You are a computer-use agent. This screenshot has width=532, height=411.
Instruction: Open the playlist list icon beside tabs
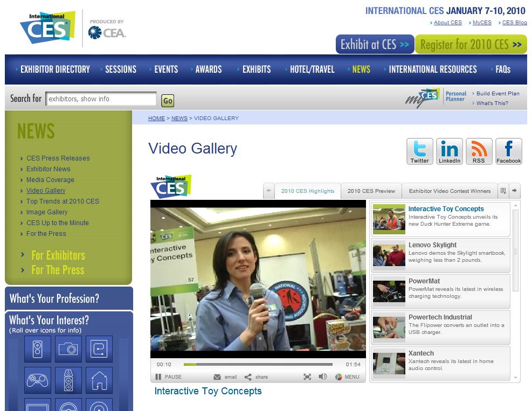[x=503, y=191]
